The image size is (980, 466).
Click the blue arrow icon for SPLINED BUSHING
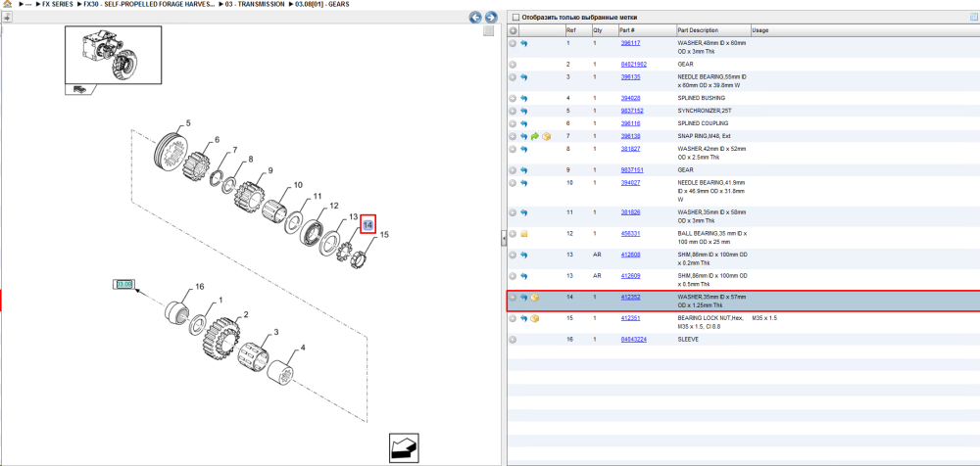pos(524,98)
